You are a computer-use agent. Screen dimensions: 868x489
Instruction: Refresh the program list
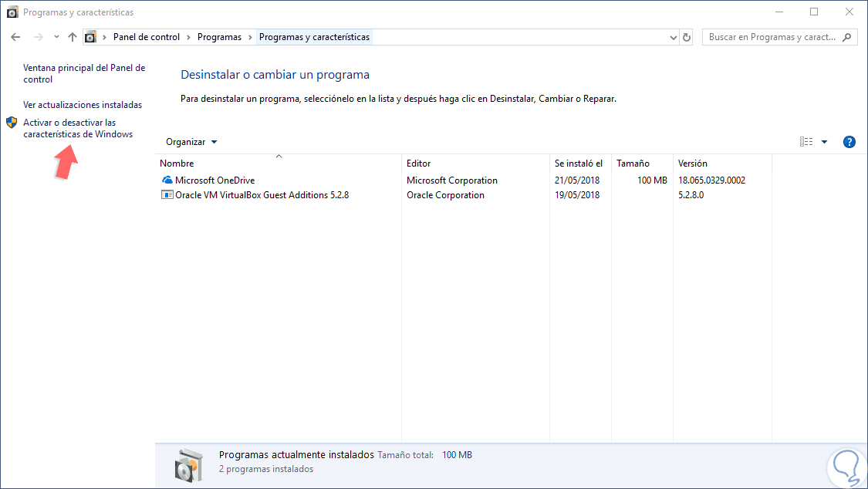click(x=687, y=37)
